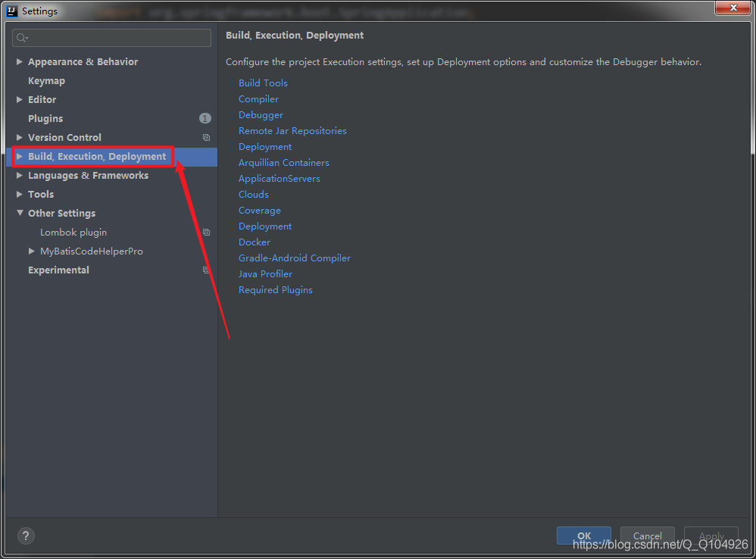This screenshot has height=559, width=756.
Task: Go to Remote Jar Repositories link
Action: click(x=292, y=131)
